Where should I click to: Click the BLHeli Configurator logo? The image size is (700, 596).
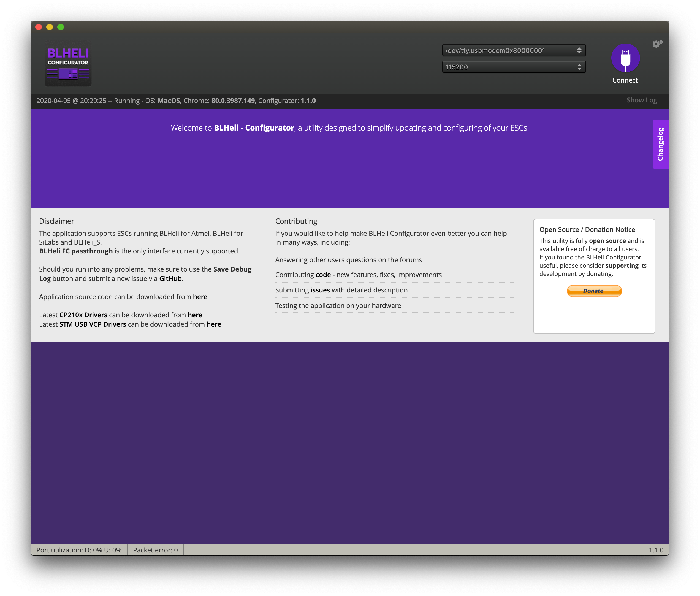coord(68,63)
